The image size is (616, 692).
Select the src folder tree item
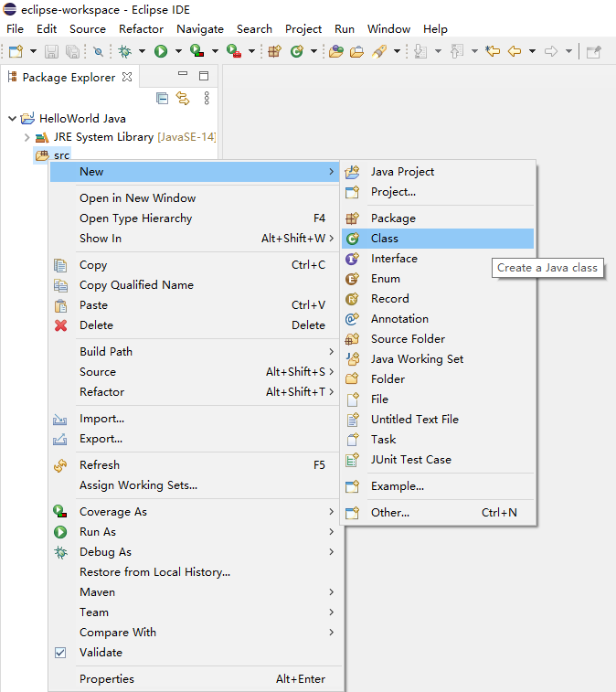click(52, 155)
